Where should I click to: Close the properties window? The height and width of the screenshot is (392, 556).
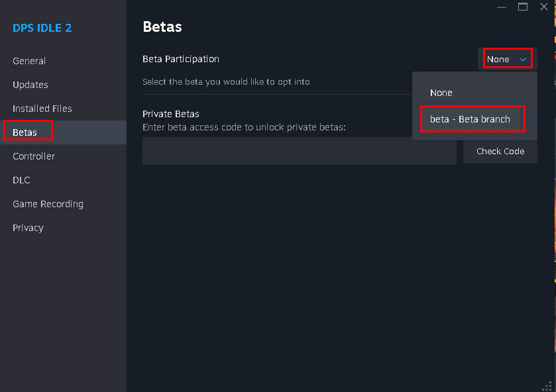coord(544,7)
